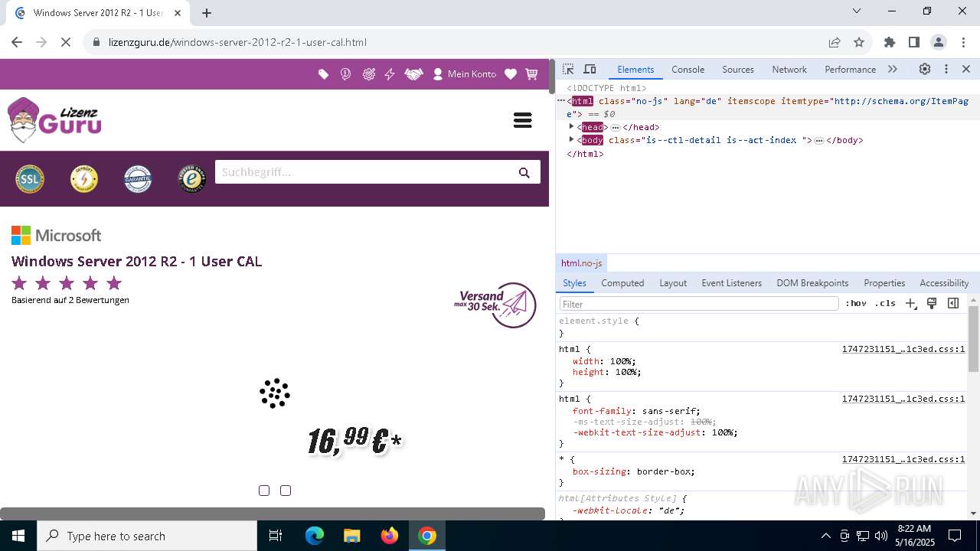Click the handshake icon in header
Viewport: 980px width, 551px height.
tap(413, 74)
